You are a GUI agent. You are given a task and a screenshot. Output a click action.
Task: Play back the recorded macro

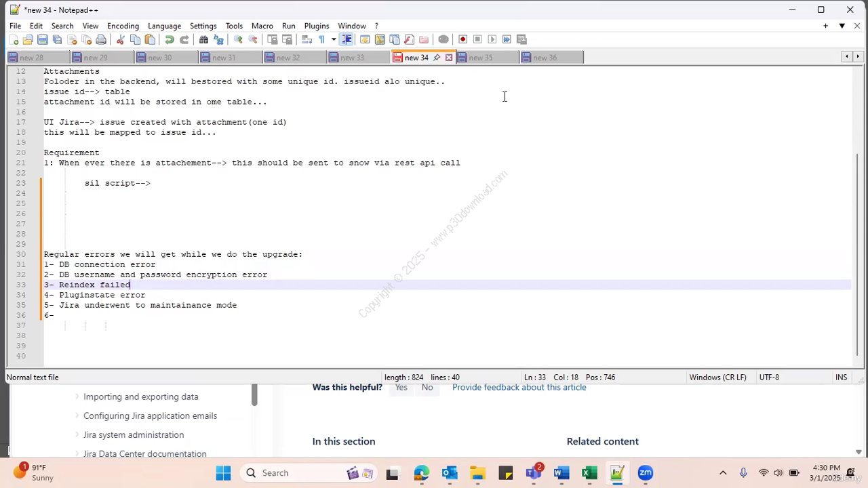(x=492, y=39)
